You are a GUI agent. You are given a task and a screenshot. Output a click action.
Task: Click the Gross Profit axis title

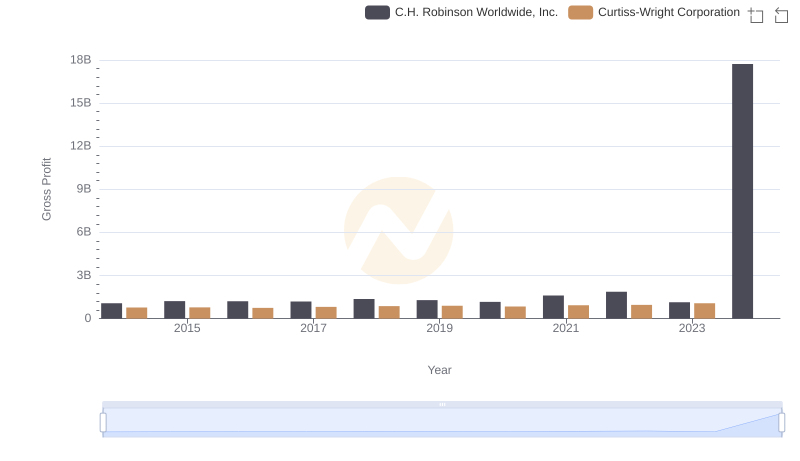point(46,189)
